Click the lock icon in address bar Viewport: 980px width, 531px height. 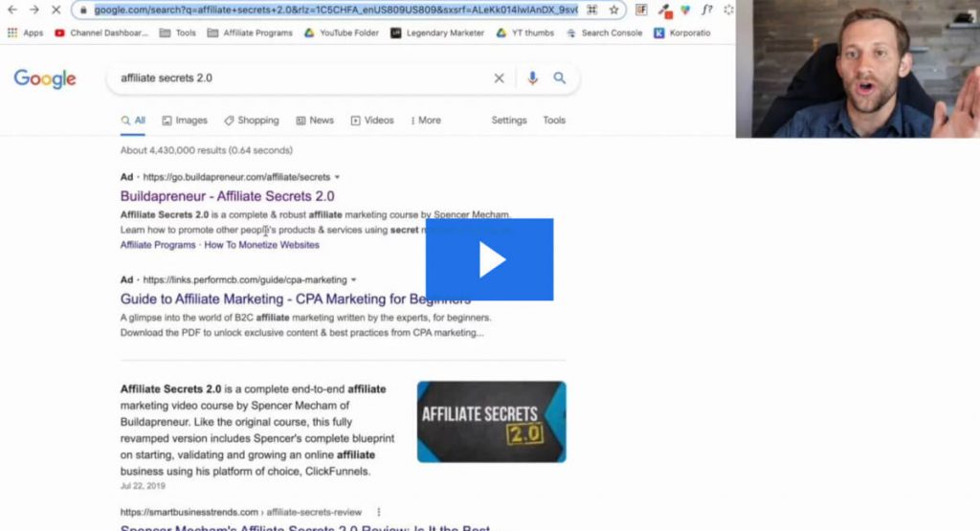point(83,10)
